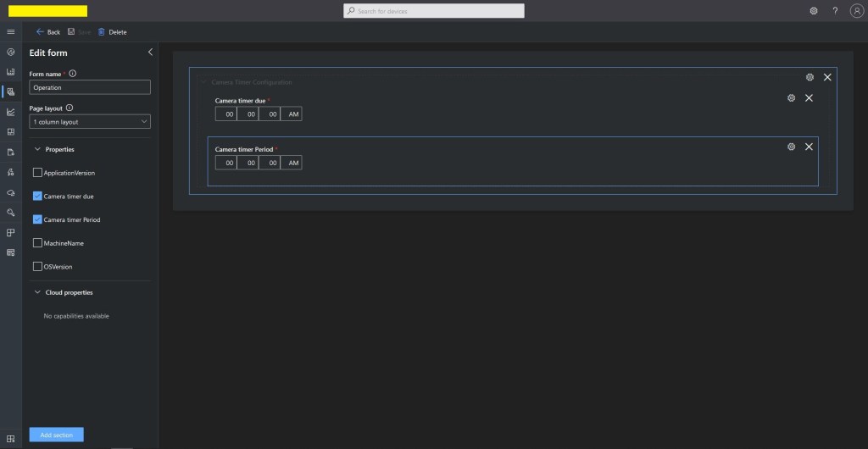This screenshot has height=449, width=868.
Task: Open the hamburger navigation menu
Action: [11, 32]
